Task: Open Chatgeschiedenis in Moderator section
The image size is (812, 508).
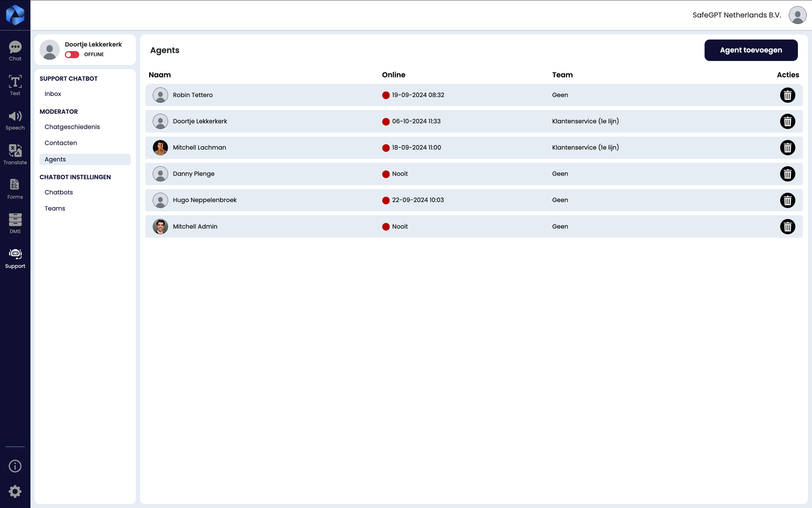Action: [72, 127]
